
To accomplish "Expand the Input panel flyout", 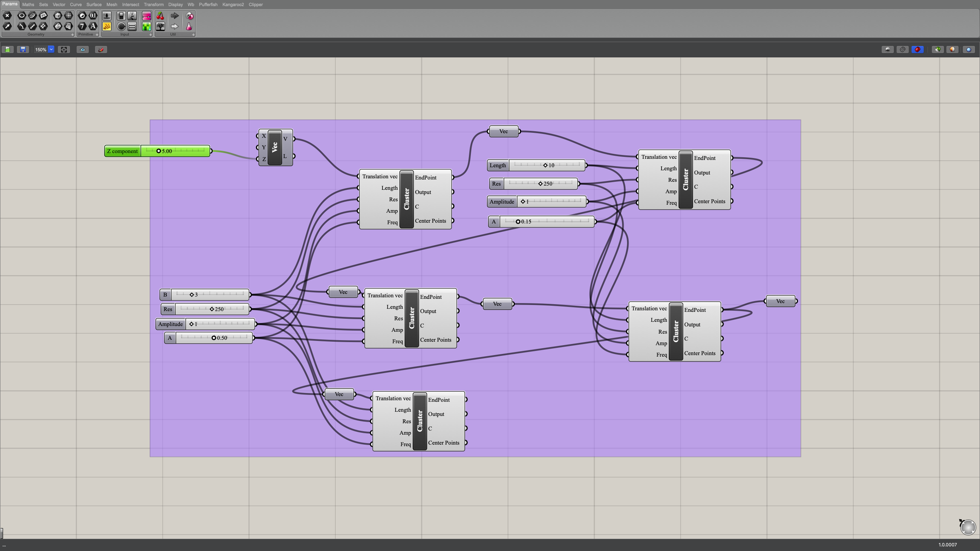I will click(x=150, y=35).
